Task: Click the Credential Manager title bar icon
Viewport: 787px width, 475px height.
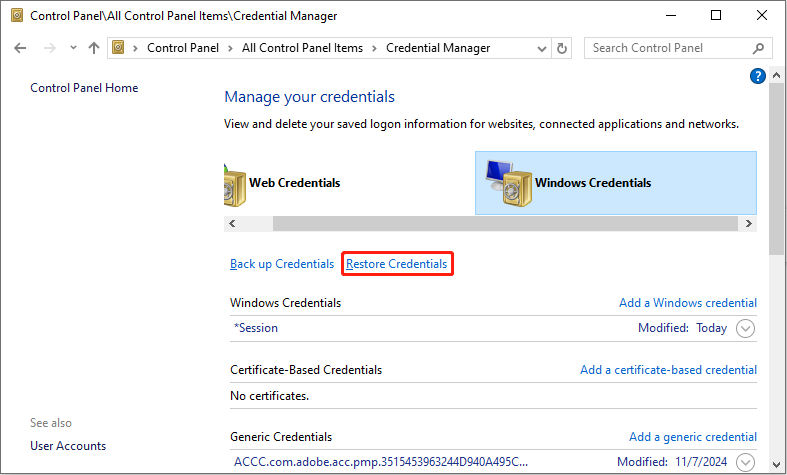Action: point(14,15)
